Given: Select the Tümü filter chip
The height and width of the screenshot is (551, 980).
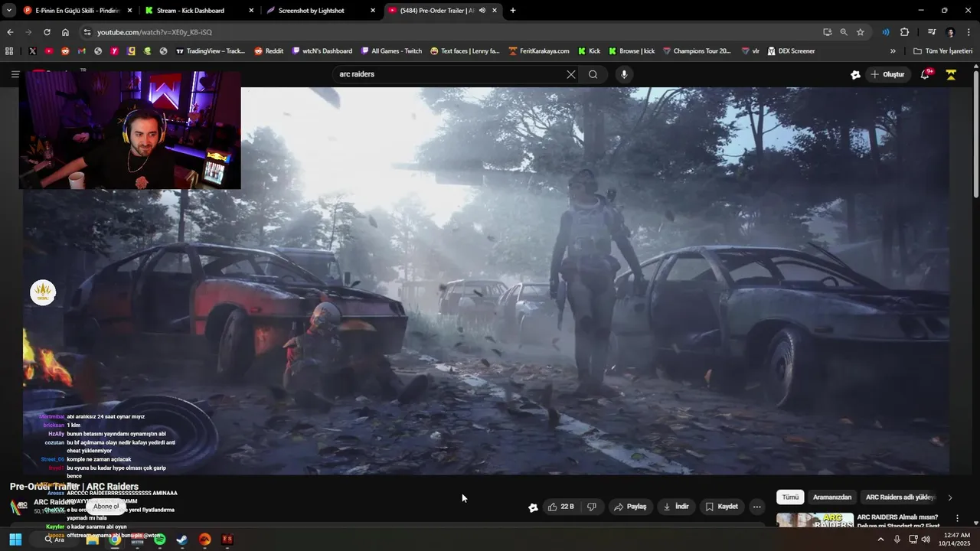Looking at the screenshot, I should (790, 497).
